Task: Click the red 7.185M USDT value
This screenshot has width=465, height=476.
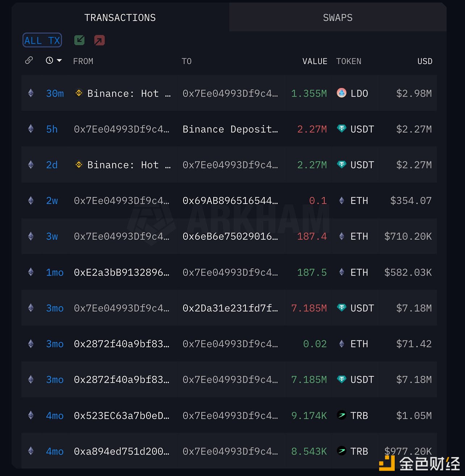Action: click(x=309, y=308)
